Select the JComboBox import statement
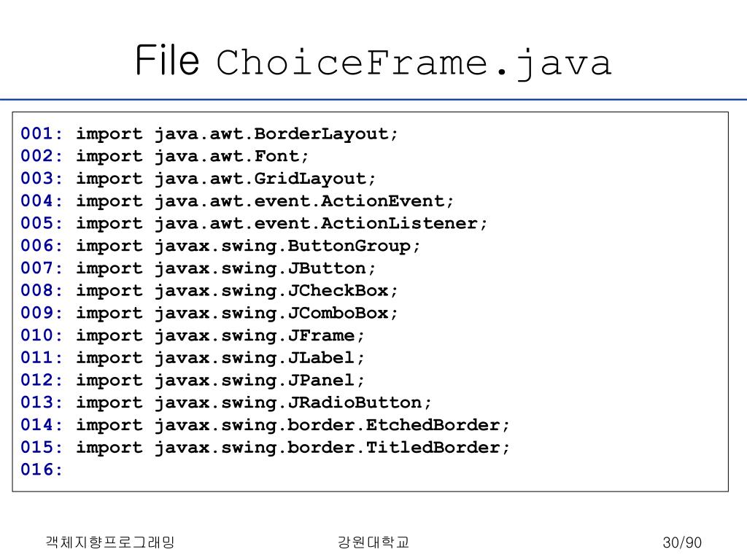This screenshot has width=747, height=560. tap(209, 313)
